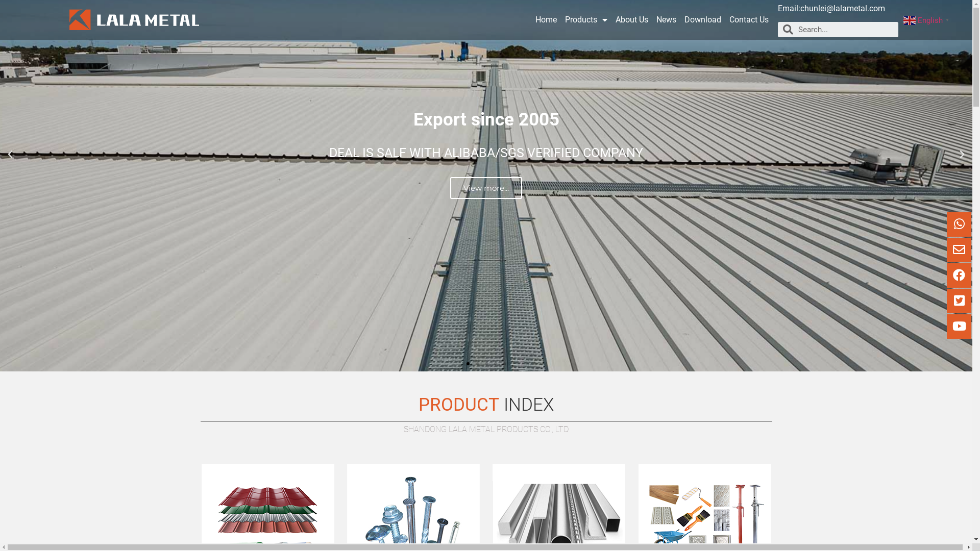Expand the Products dropdown menu
This screenshot has height=551, width=980.
point(586,20)
